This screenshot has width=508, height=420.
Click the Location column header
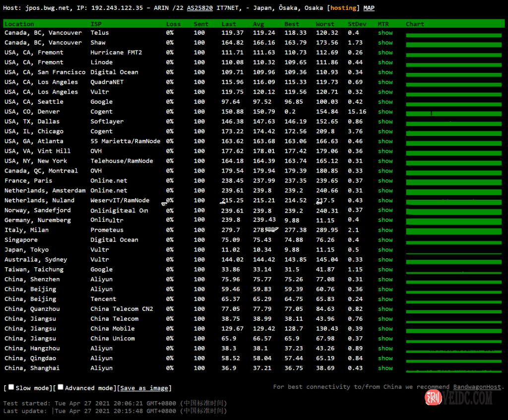(x=19, y=24)
